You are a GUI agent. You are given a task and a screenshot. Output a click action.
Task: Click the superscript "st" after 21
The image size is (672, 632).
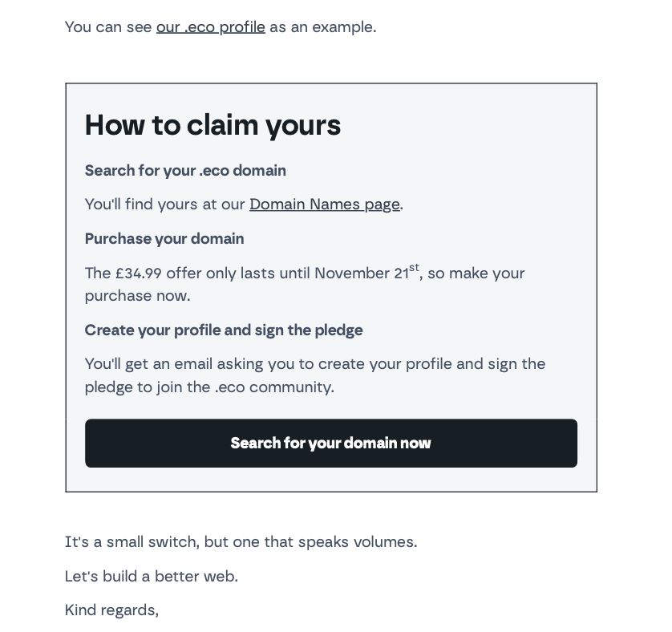coord(414,268)
